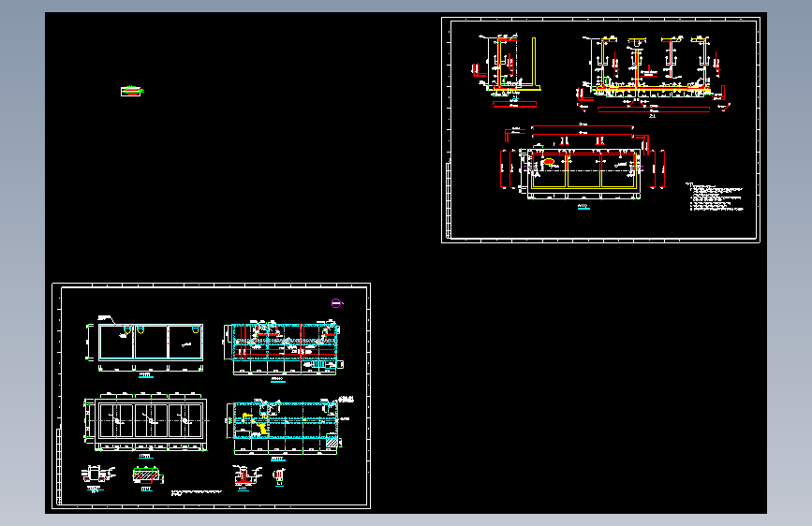Click the magenta circle symbol
The height and width of the screenshot is (526, 812).
pyautogui.click(x=336, y=303)
